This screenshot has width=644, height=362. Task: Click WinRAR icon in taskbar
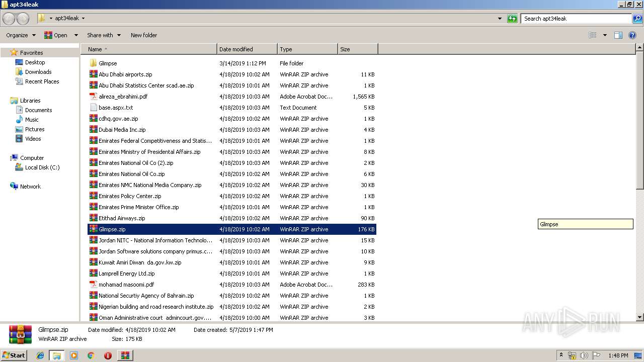point(125,355)
